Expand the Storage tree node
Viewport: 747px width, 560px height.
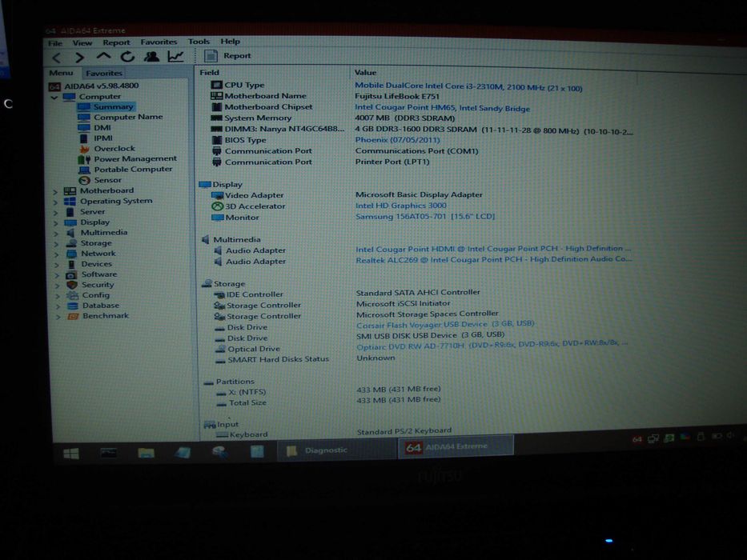point(56,244)
